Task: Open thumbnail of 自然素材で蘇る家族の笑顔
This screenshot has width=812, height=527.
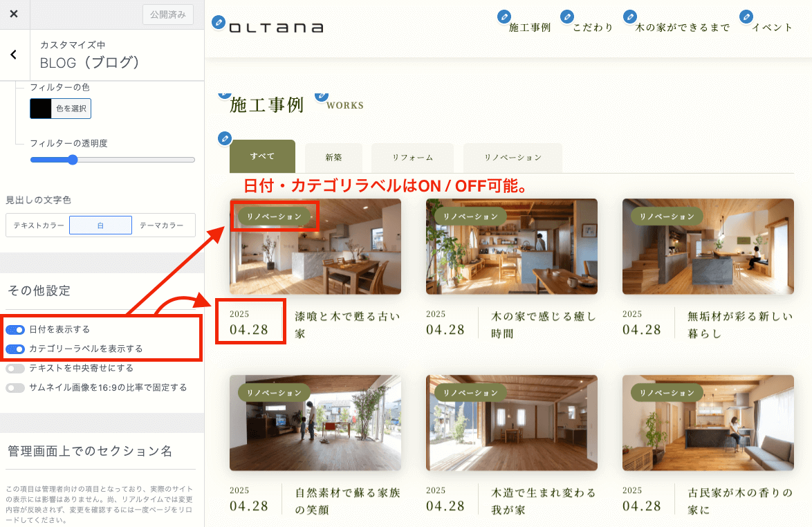Action: pos(315,423)
